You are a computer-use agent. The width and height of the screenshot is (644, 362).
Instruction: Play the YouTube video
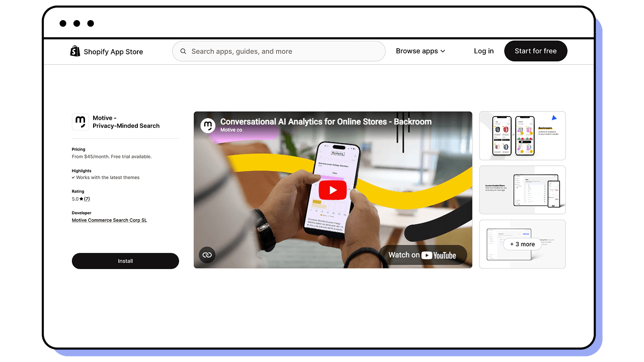pyautogui.click(x=333, y=190)
